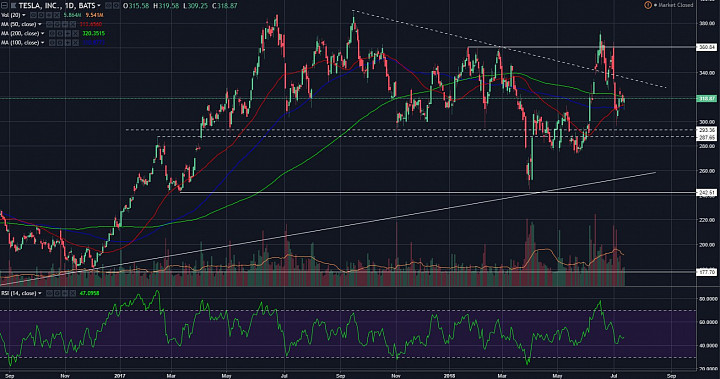
Task: Expand the Vol (20) indicator dropdown
Action: tap(24, 15)
